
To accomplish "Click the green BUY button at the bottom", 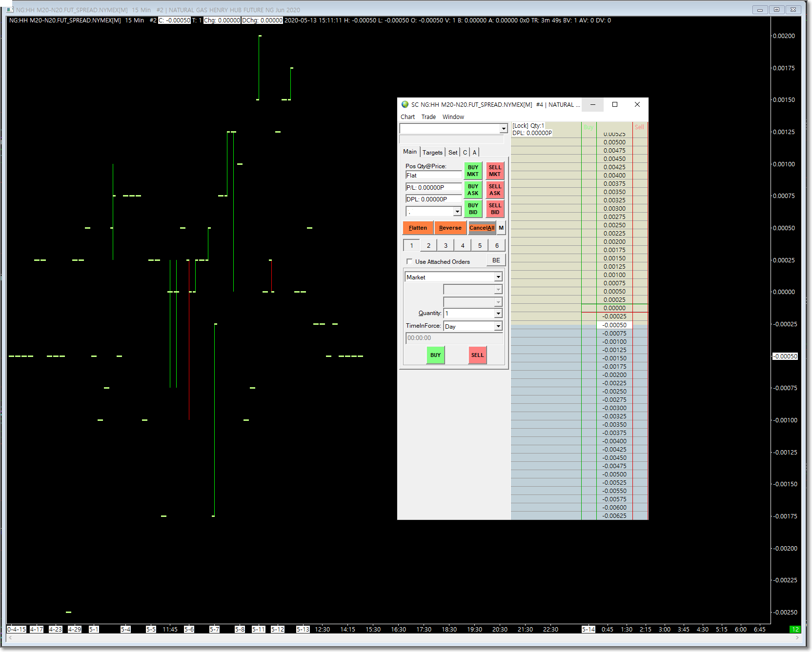I will click(x=435, y=355).
